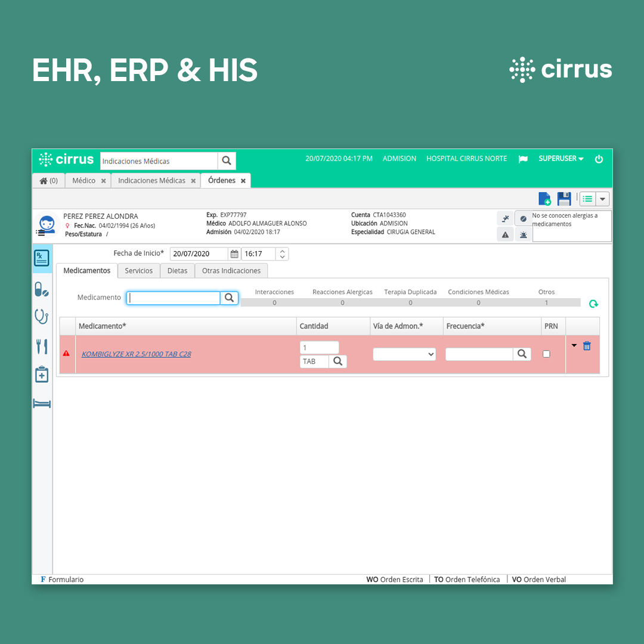644x644 pixels.
Task: Click red alert triangle on KOMBIGLYZE row
Action: (66, 354)
